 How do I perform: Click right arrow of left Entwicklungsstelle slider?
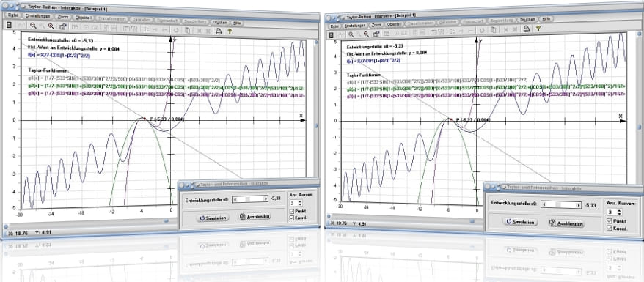point(265,198)
